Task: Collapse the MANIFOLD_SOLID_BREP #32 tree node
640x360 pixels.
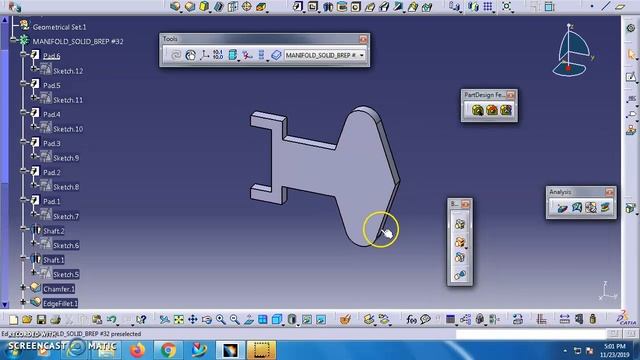Action: 14,40
